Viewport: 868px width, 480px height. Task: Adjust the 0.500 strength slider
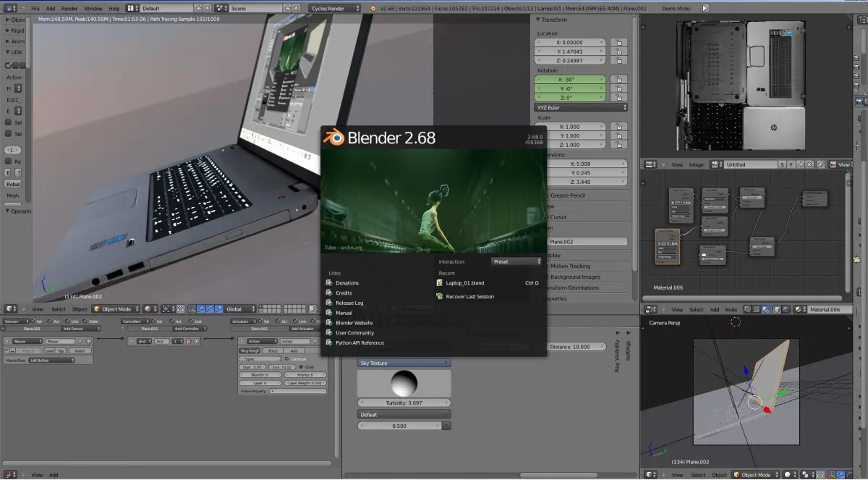coord(399,426)
